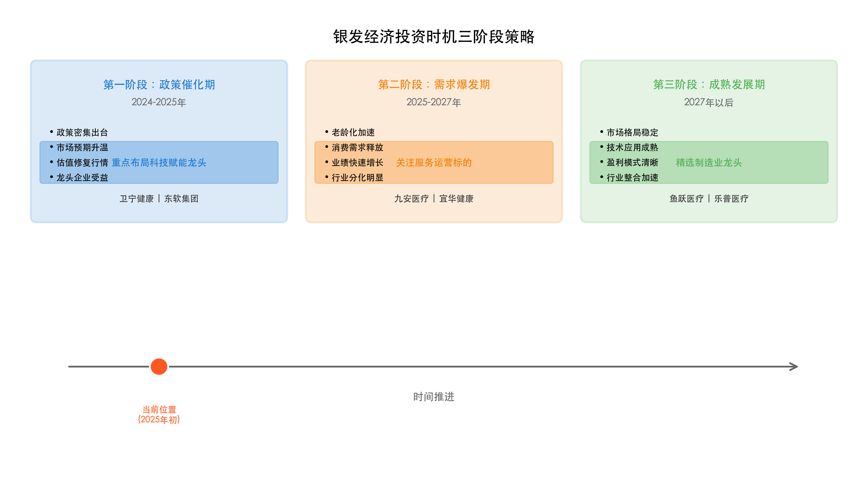Click the 时间推进 axis label

[434, 397]
